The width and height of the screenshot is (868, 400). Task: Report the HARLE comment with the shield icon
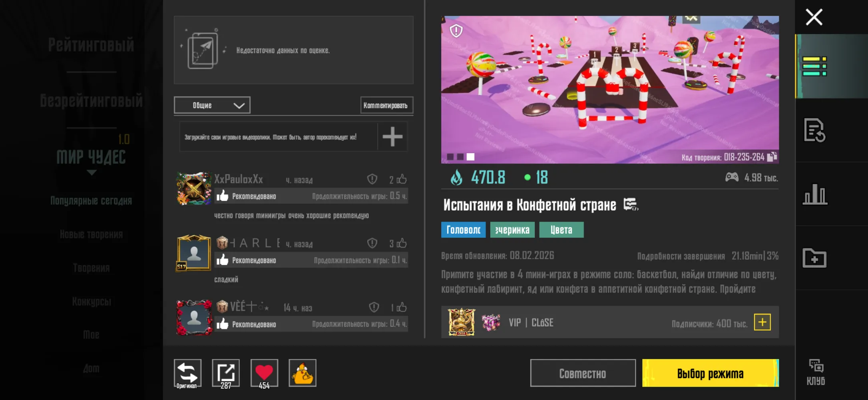372,243
